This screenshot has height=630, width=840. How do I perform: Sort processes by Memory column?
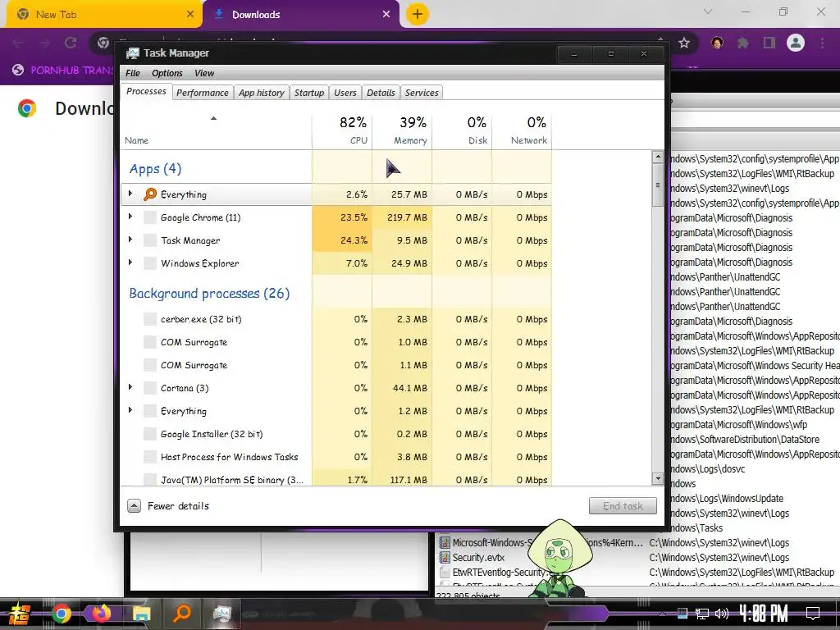tap(402, 130)
